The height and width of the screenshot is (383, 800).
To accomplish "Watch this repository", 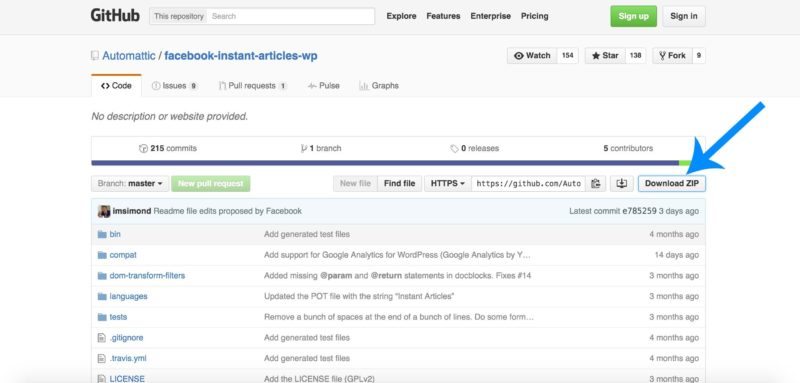I will point(532,56).
